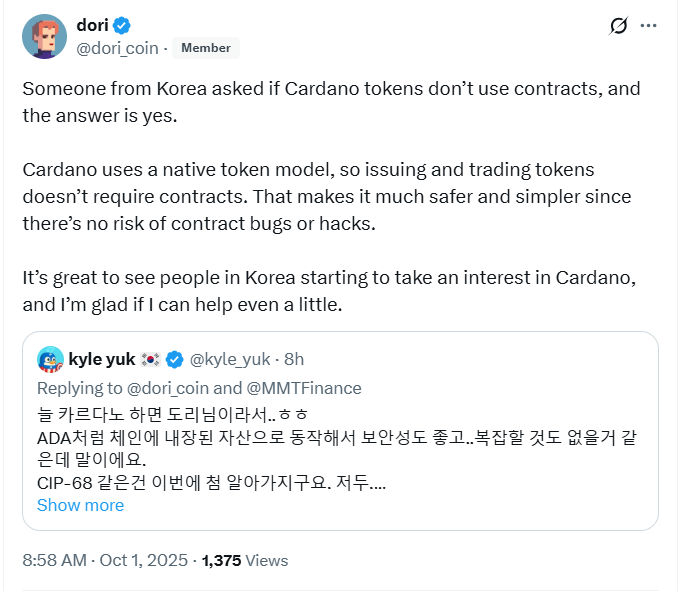
Task: Click the Member badge label
Action: pyautogui.click(x=205, y=47)
